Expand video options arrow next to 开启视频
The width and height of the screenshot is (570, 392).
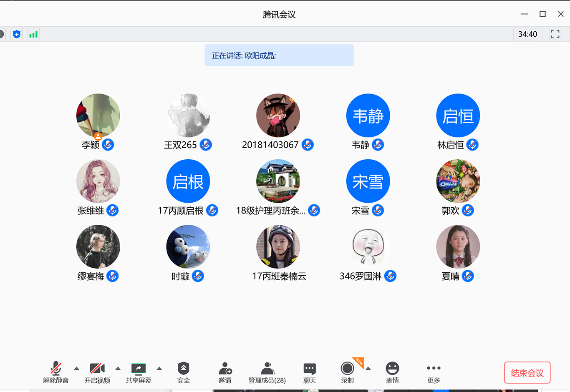(118, 369)
